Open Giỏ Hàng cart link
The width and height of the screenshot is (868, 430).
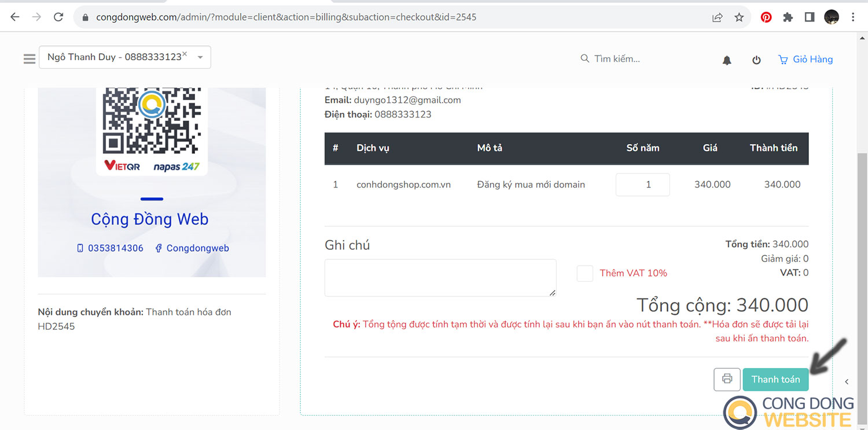806,59
